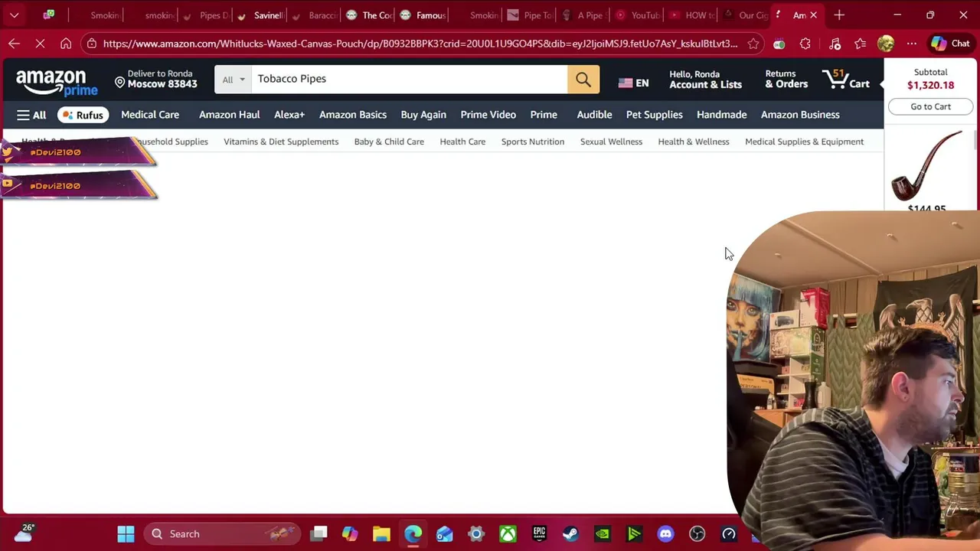
Task: Open the All hamburger menu
Action: click(x=31, y=115)
